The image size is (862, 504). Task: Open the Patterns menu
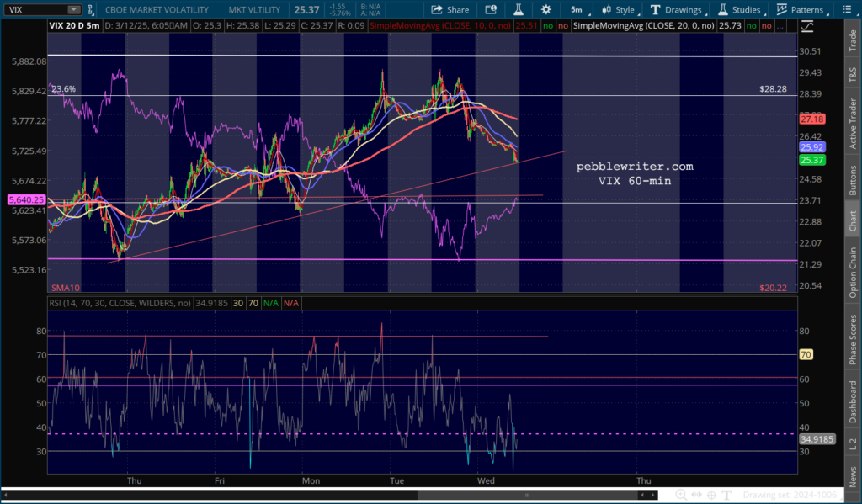coord(799,9)
